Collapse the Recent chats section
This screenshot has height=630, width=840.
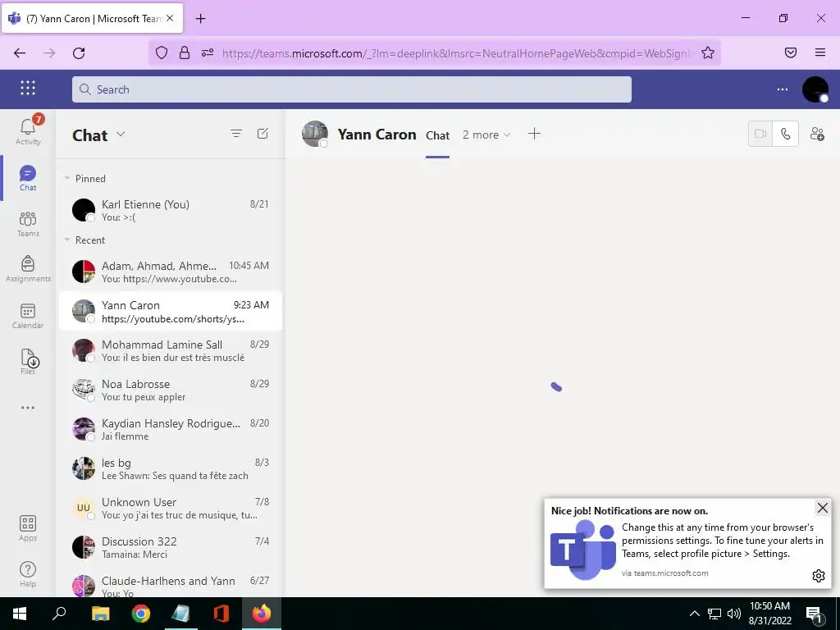67,240
